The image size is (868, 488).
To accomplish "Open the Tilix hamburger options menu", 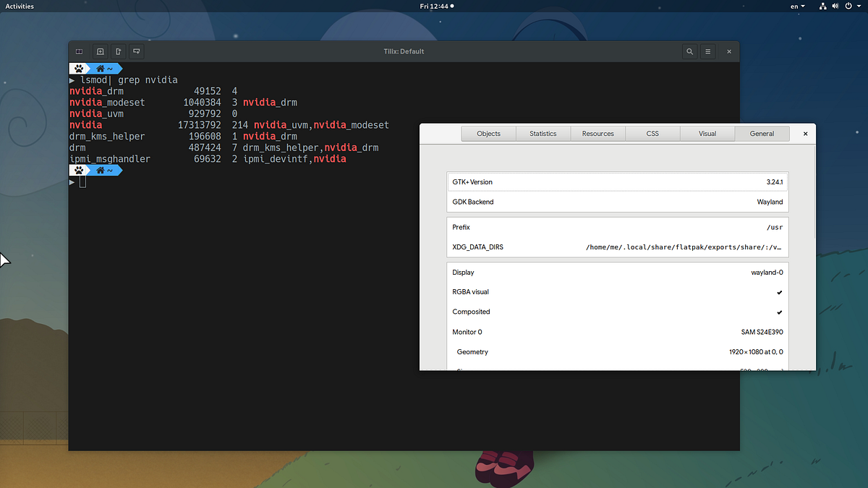I will point(707,51).
